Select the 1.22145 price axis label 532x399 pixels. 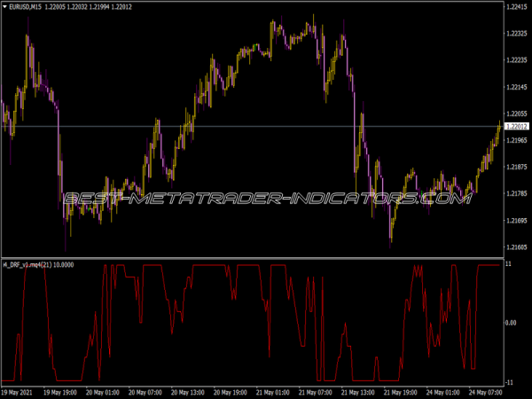click(515, 87)
